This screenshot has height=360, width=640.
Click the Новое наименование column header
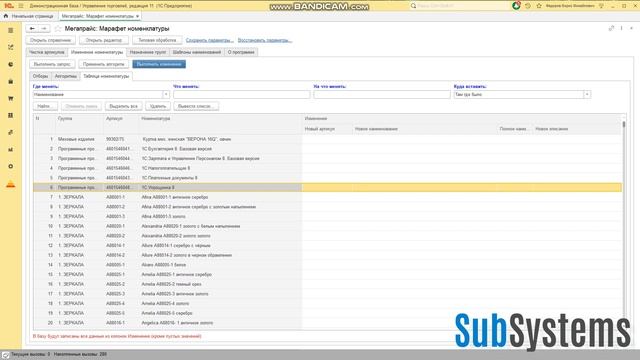pos(425,129)
